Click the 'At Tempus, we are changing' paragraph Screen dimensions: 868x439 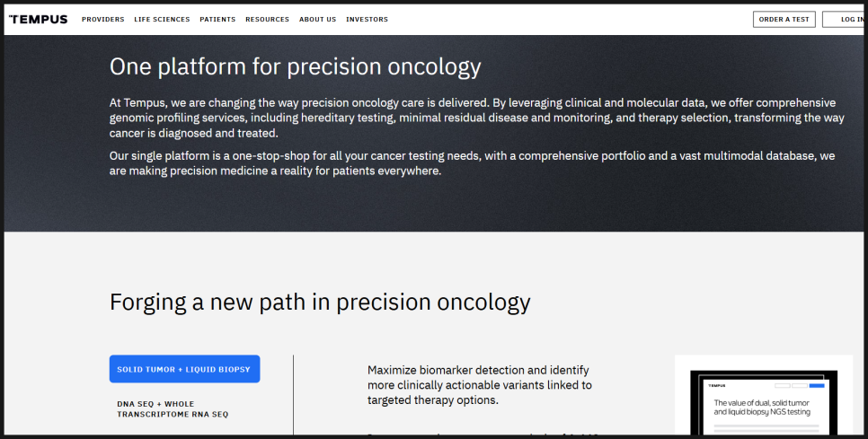coord(476,118)
